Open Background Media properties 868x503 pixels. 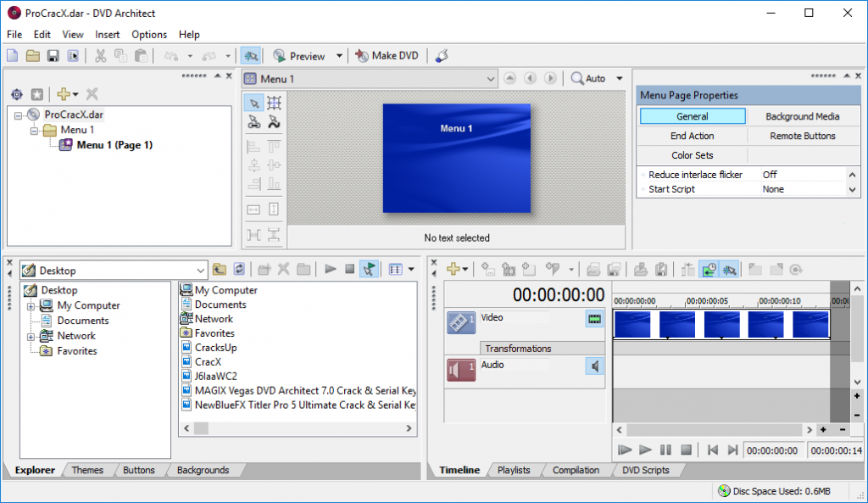(802, 116)
